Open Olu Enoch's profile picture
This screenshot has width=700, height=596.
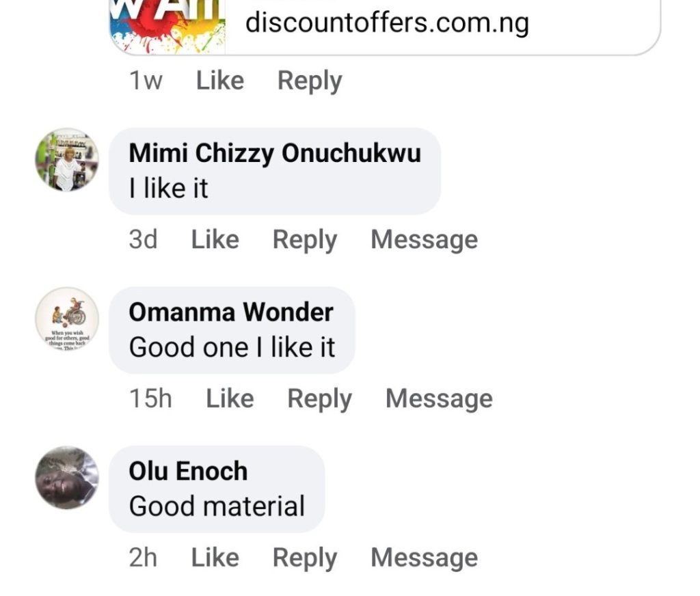click(67, 478)
